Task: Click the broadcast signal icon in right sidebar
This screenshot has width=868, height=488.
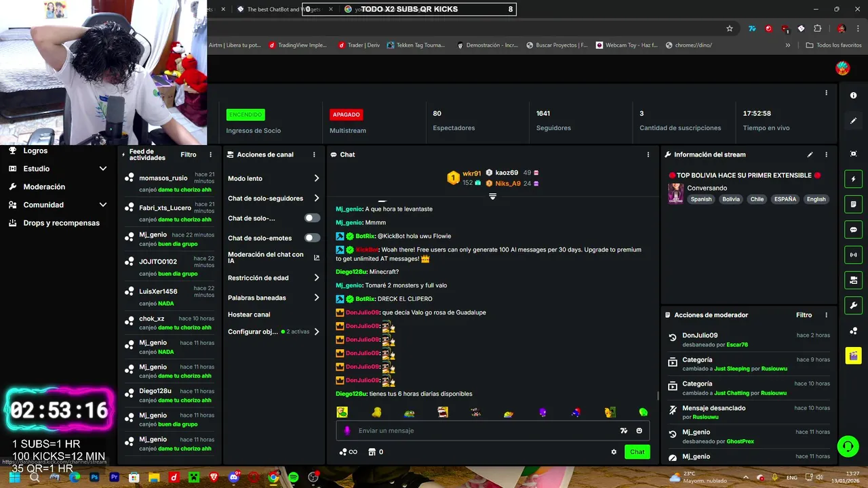Action: pyautogui.click(x=853, y=255)
